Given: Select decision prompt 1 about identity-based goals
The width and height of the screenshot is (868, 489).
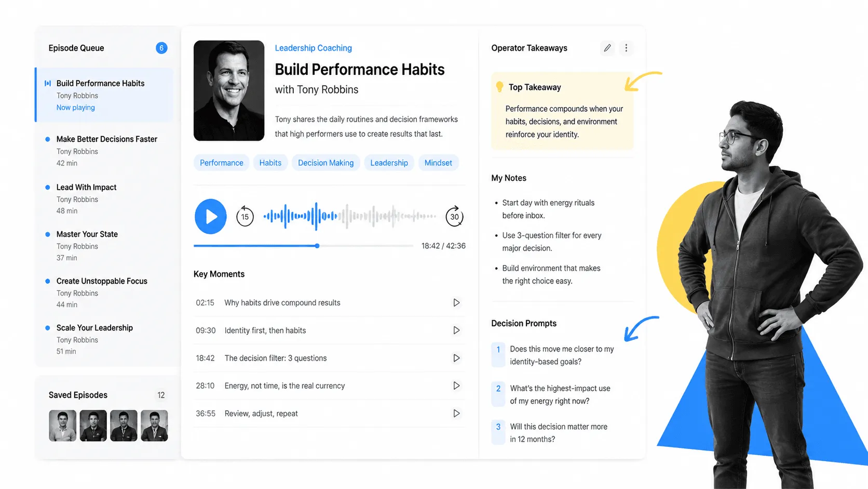Looking at the screenshot, I should click(x=553, y=355).
